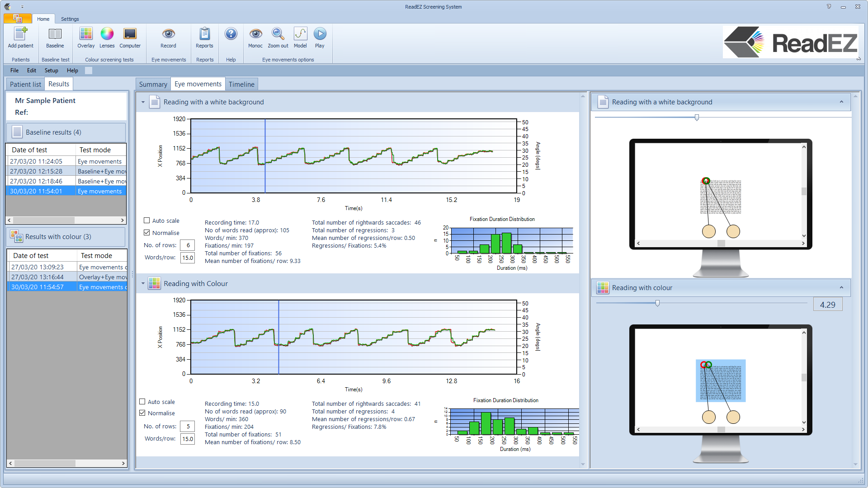This screenshot has height=488, width=868.
Task: Click the Reading with colour playback slider handle
Action: [658, 303]
